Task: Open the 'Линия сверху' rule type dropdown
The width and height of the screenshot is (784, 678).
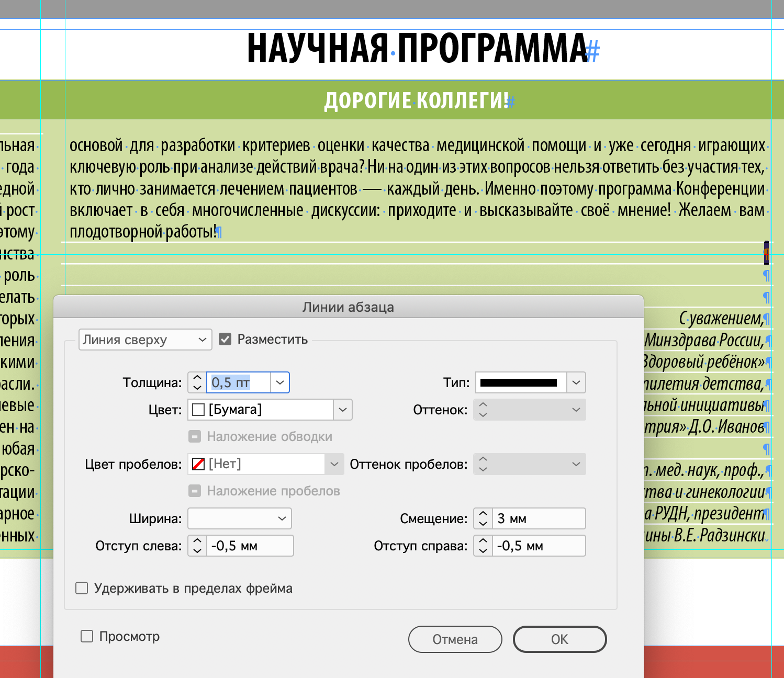Action: coord(145,340)
